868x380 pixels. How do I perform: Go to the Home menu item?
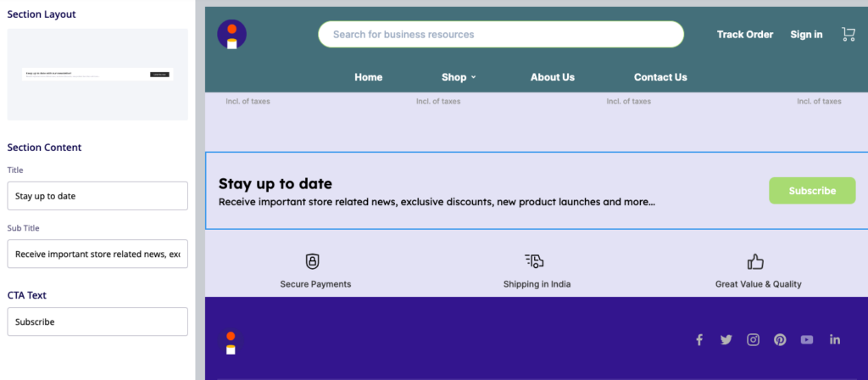click(x=368, y=77)
